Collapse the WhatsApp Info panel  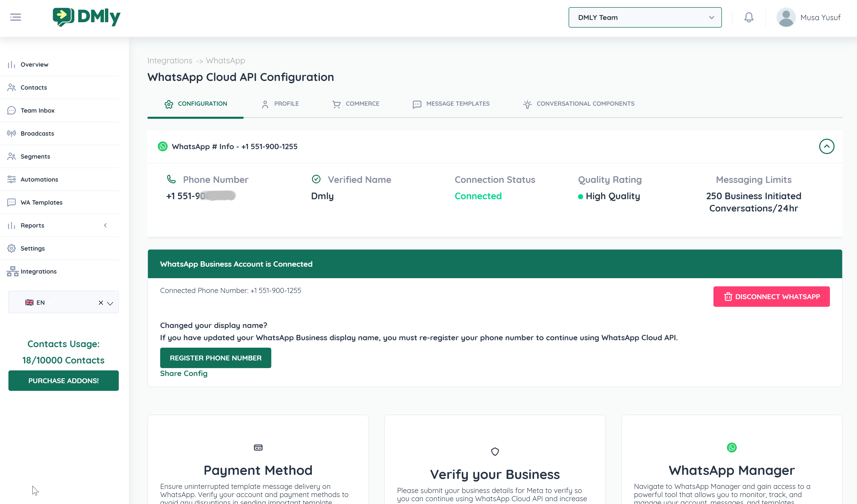(x=826, y=147)
